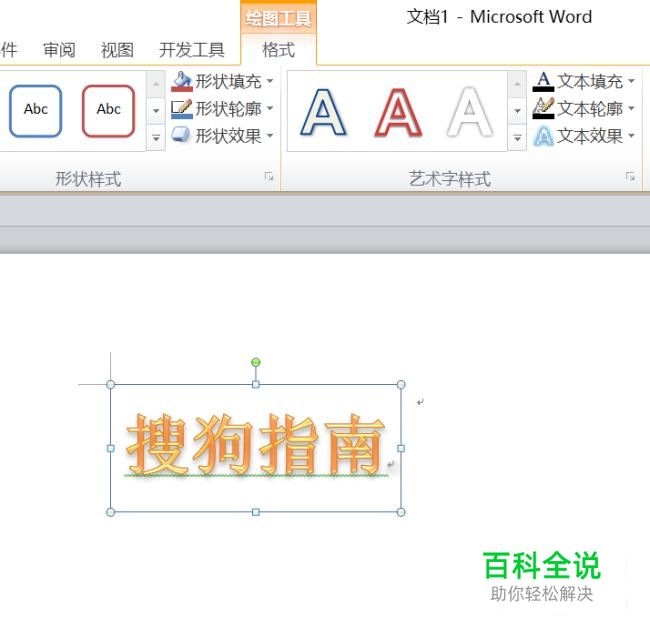Open the 形状样式 dialog launcher
Screen dimensions: 650x637
click(269, 177)
